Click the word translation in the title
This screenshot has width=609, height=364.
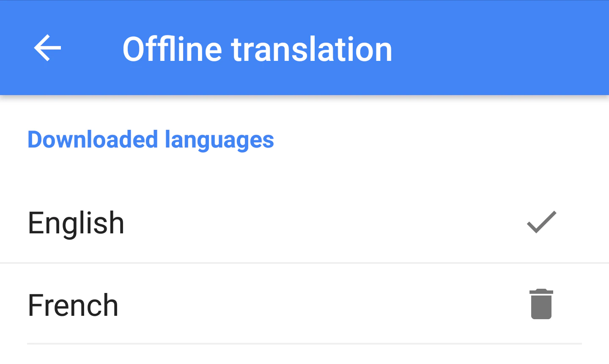[312, 49]
